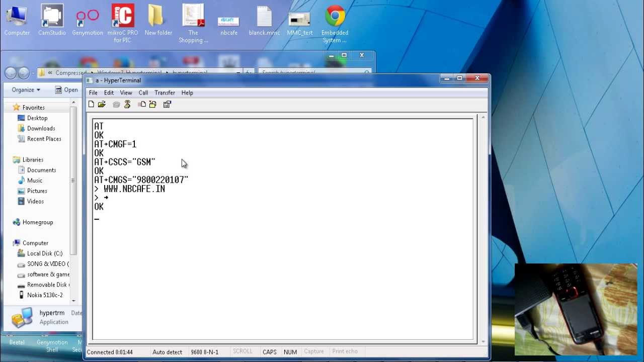Select Favorites in Explorer navigation pane

[29, 108]
